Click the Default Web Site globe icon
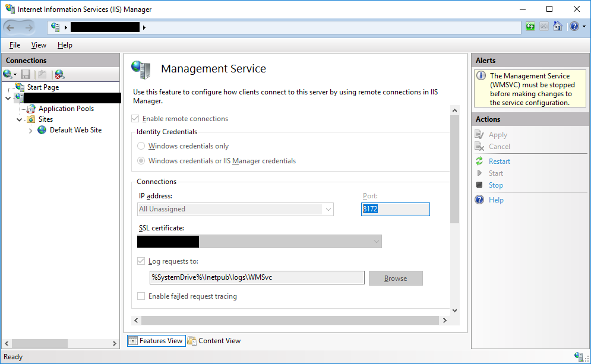Image resolution: width=591 pixels, height=364 pixels. point(42,130)
